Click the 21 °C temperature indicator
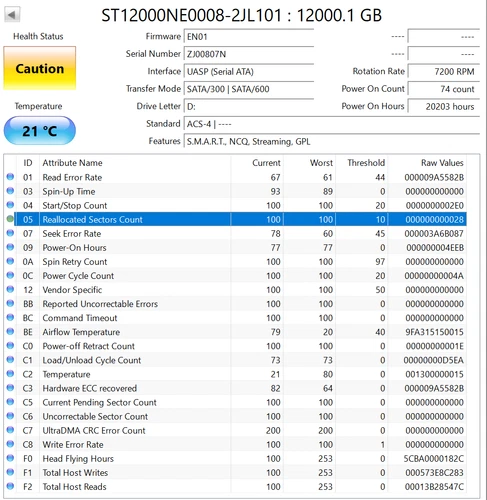This screenshot has width=487, height=500. click(x=40, y=130)
